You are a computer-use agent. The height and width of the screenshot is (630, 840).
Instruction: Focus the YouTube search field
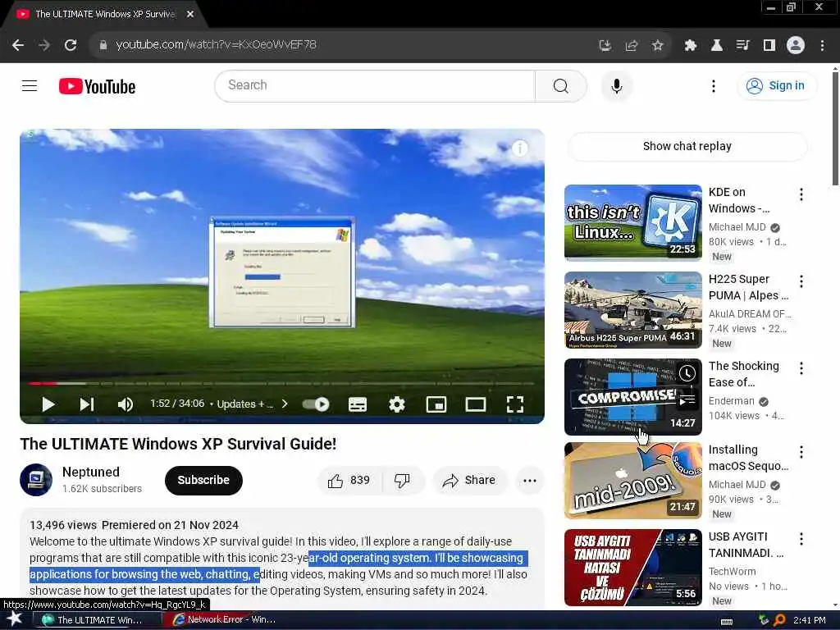point(375,85)
